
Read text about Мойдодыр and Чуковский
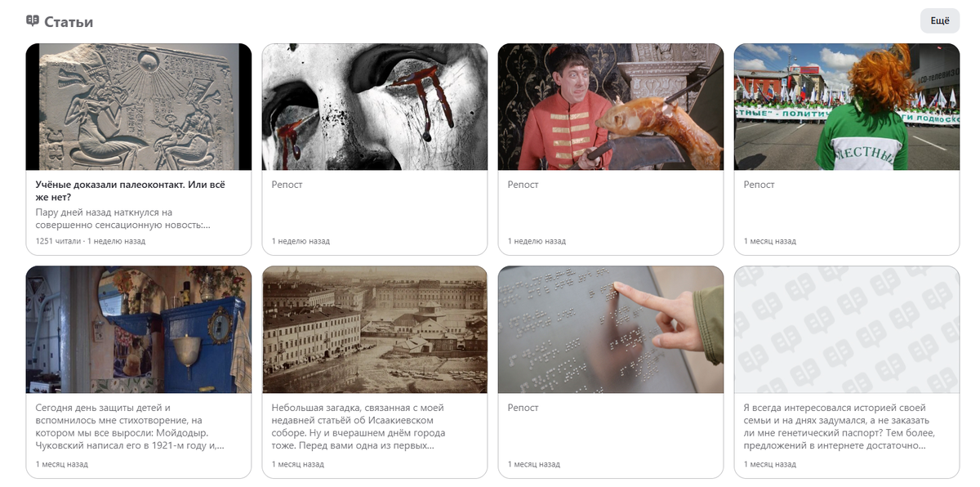tap(131, 427)
